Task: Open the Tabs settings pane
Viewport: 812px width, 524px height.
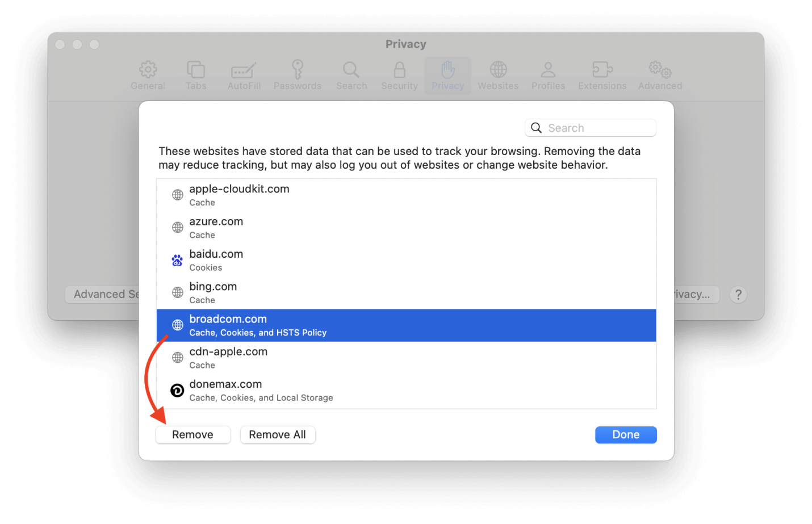Action: [x=196, y=75]
